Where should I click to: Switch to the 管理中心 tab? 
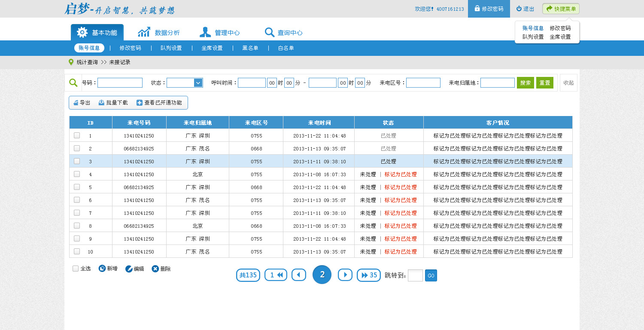pos(219,33)
